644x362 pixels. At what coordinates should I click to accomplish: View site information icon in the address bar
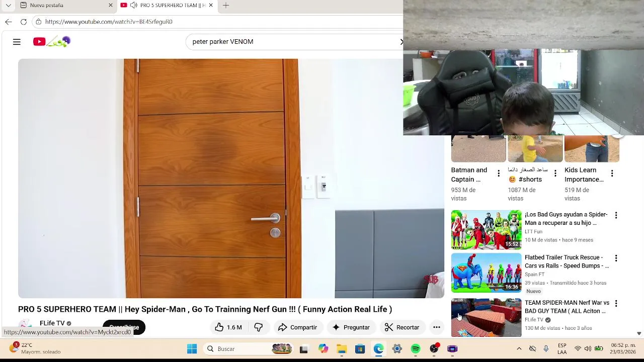click(38, 22)
